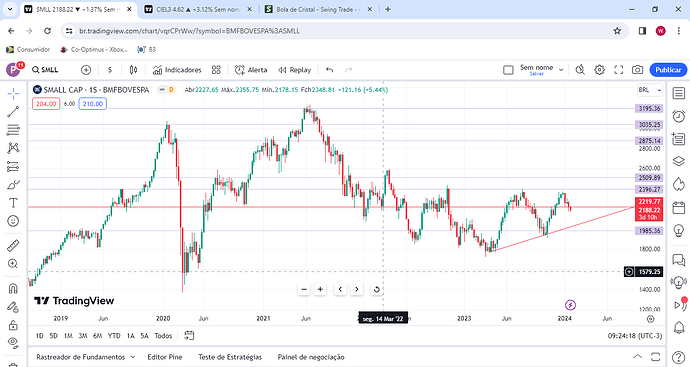Change the S weekly time interval
Image resolution: width=690 pixels, height=367 pixels.
(110, 70)
